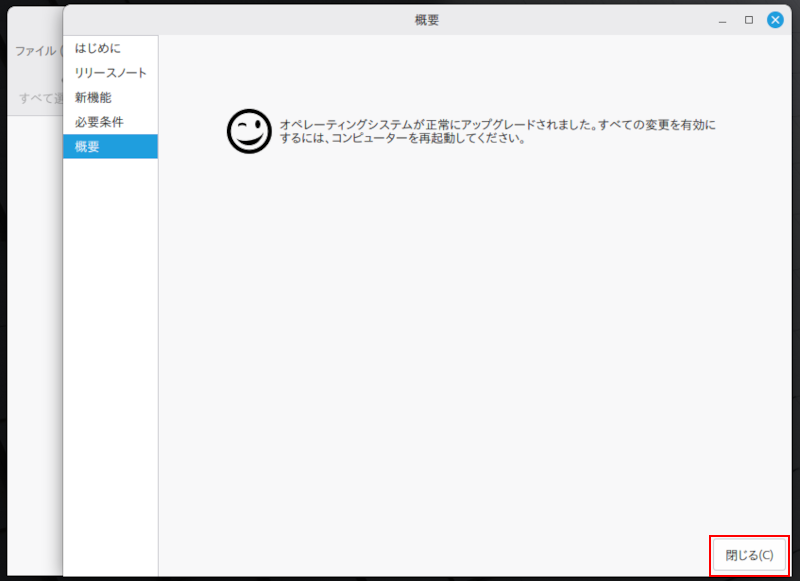
Task: View the 新機能 page
Action: (96, 98)
